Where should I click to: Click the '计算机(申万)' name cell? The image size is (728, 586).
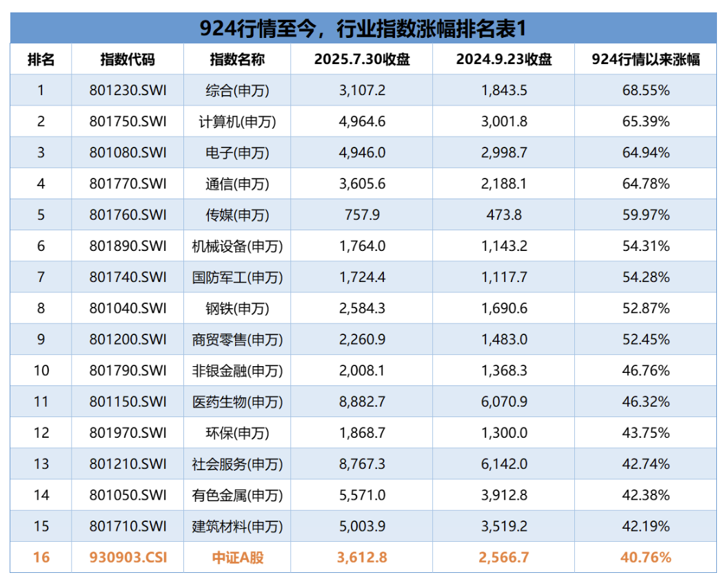point(237,121)
